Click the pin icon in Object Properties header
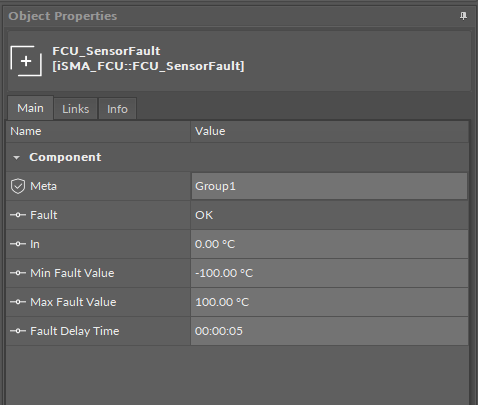 (x=463, y=16)
